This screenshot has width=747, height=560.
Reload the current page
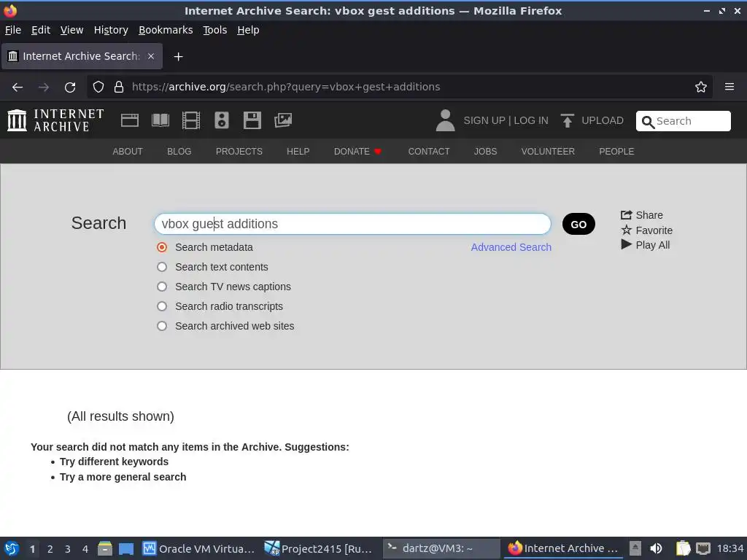tap(70, 87)
